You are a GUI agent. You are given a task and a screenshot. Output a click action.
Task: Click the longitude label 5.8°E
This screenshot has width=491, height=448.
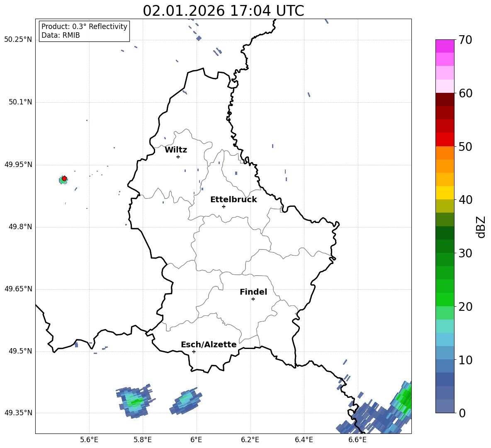point(143,440)
